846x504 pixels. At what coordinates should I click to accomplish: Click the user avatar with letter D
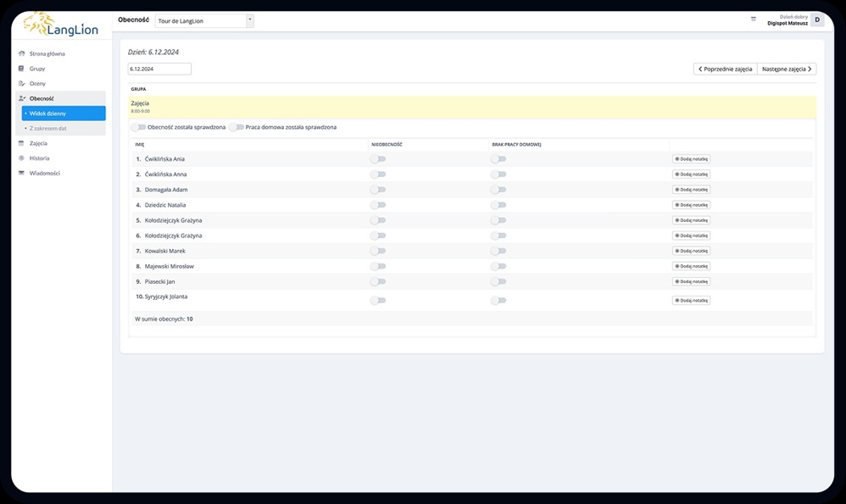click(x=816, y=19)
